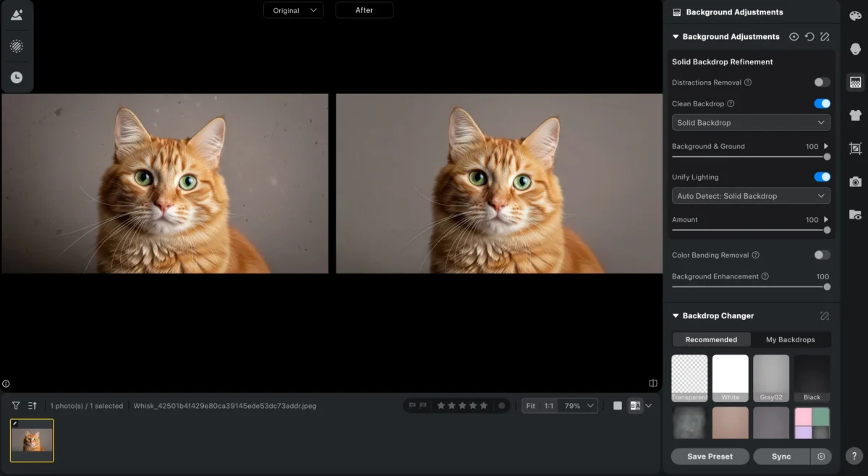This screenshot has height=476, width=868.
Task: Click the Save Preset button
Action: [710, 456]
